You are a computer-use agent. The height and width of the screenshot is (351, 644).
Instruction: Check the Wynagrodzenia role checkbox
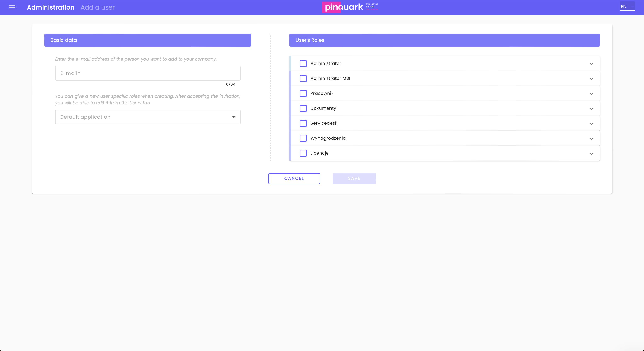303,138
